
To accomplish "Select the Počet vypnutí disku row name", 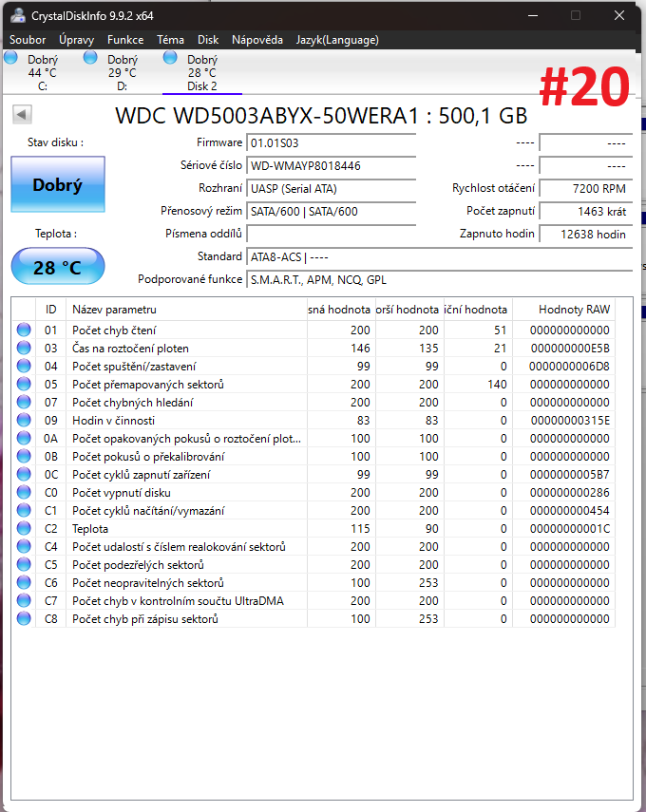I will click(122, 493).
